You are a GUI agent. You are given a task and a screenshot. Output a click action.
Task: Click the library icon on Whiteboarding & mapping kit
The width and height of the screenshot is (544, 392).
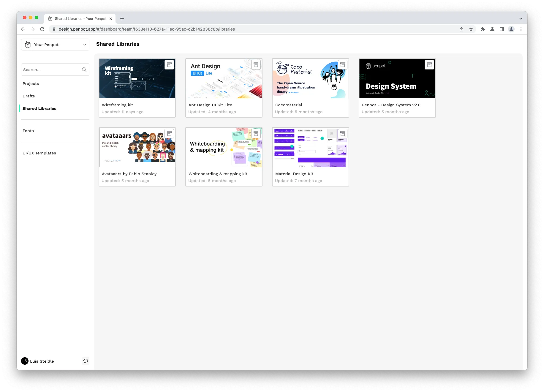click(x=256, y=133)
